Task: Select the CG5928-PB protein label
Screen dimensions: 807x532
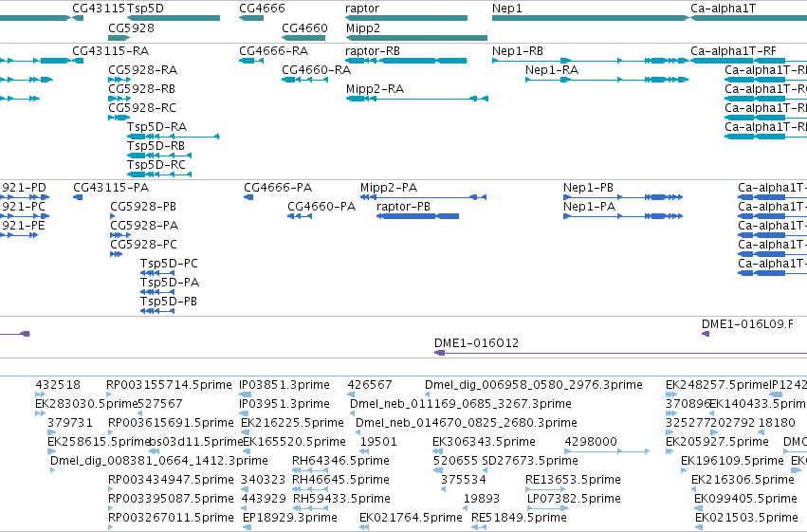Action: [143, 207]
